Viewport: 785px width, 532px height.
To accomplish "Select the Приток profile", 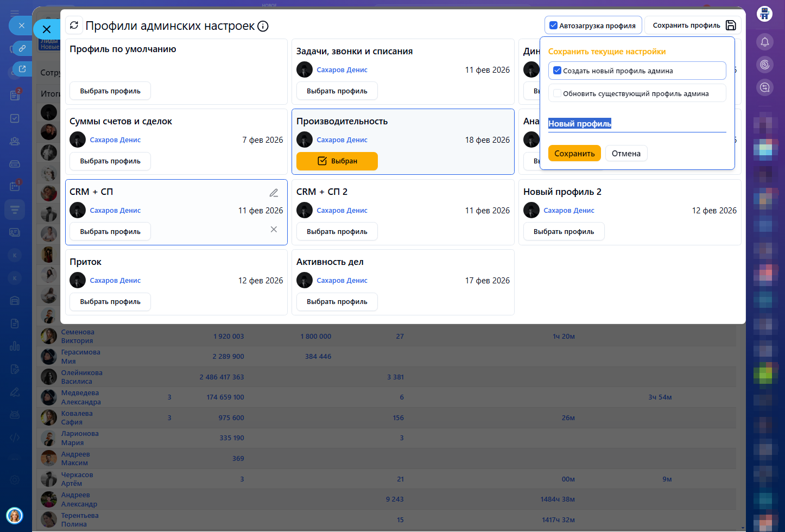I will coord(110,302).
